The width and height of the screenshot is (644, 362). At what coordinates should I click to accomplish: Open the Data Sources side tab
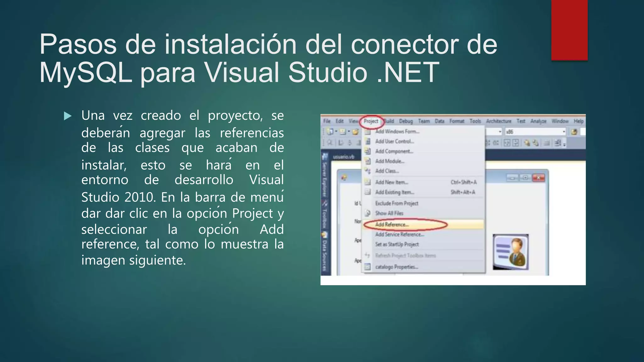click(x=325, y=251)
